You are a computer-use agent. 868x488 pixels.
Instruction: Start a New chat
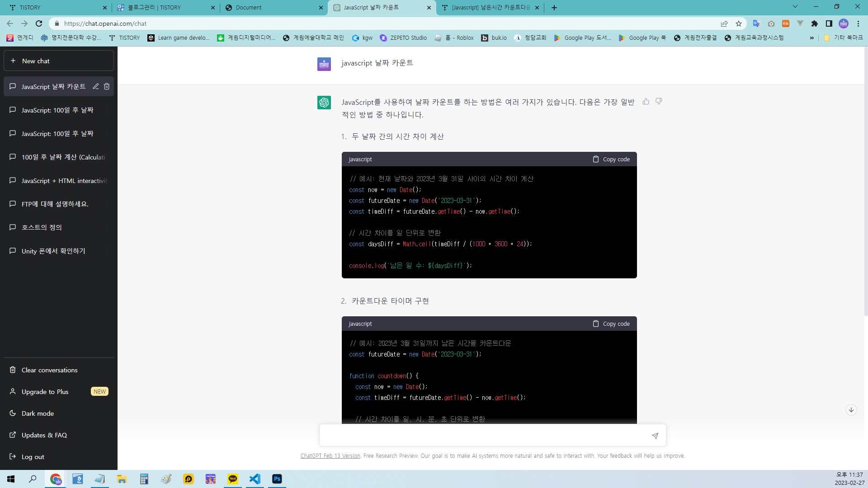pos(59,61)
